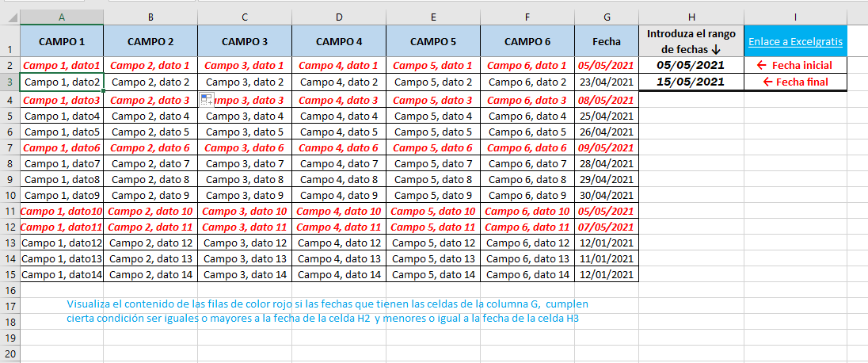Select the Fecha header cell

607,41
